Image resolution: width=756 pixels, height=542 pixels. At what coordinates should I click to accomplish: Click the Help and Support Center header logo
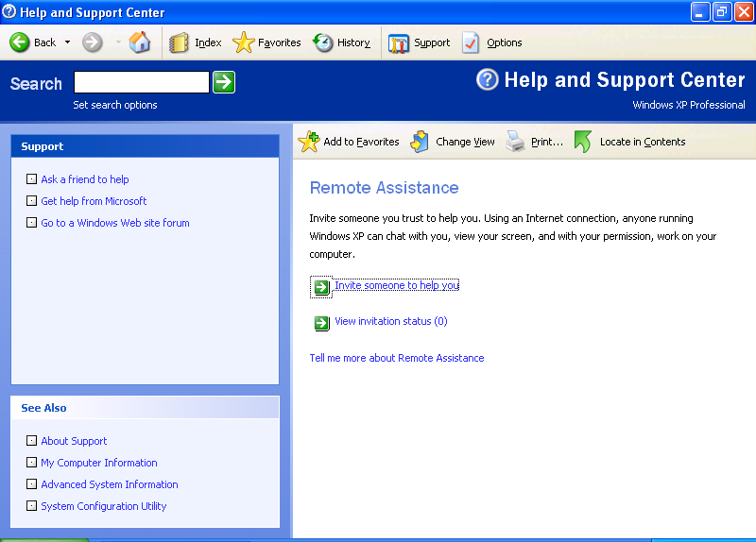pyautogui.click(x=488, y=79)
